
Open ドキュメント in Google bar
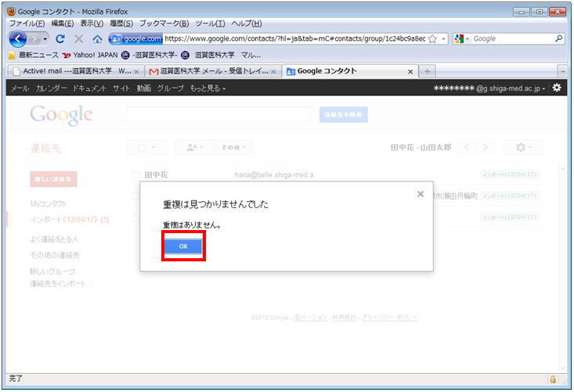89,88
